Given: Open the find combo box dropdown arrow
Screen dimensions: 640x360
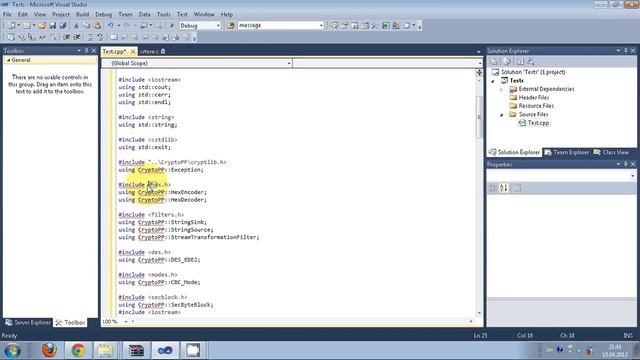Looking at the screenshot, I should coord(321,25).
